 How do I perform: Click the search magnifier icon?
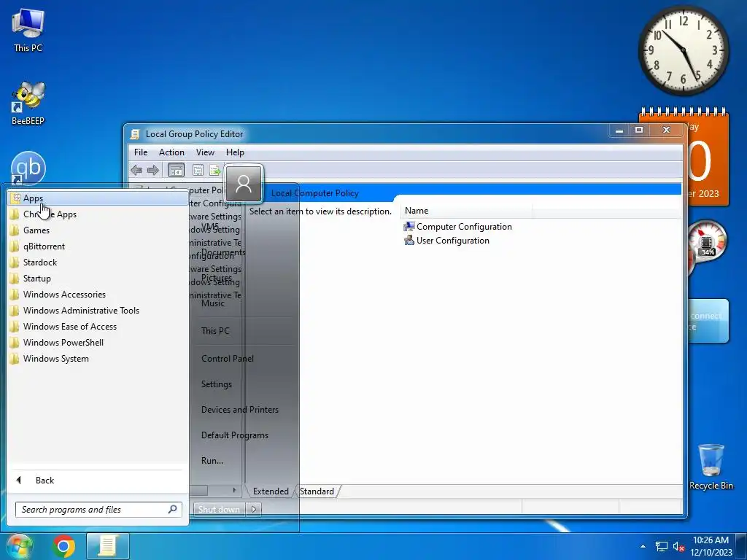tap(172, 510)
